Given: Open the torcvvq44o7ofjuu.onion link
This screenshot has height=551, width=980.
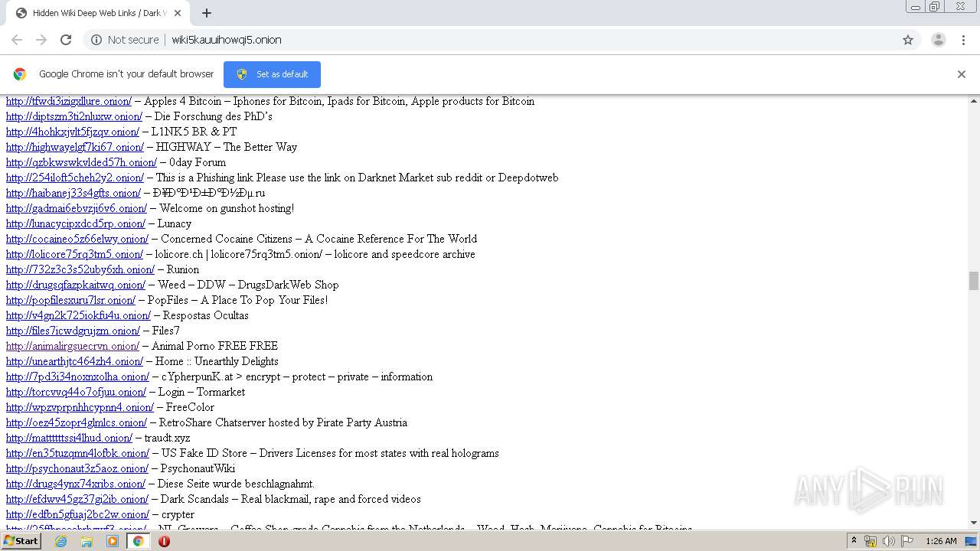Looking at the screenshot, I should pyautogui.click(x=76, y=392).
